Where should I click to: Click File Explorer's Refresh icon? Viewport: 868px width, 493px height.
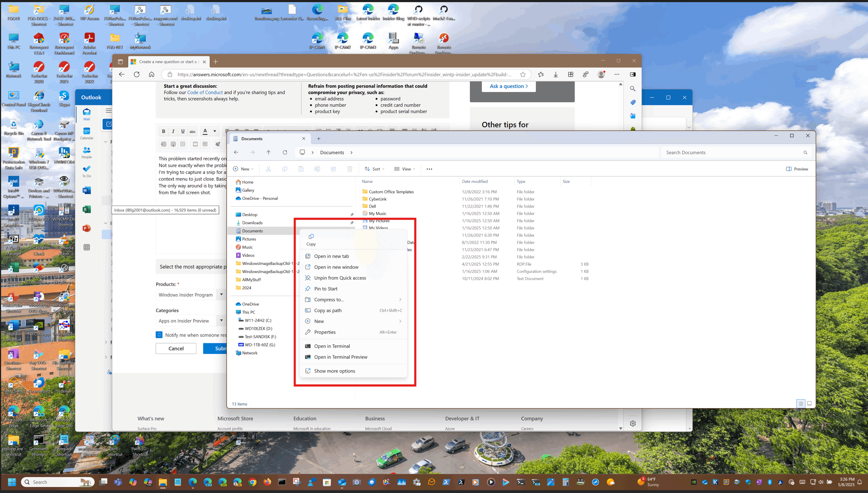(285, 152)
